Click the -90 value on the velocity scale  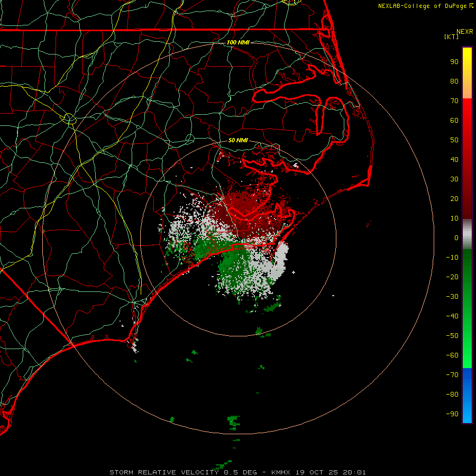pyautogui.click(x=452, y=414)
